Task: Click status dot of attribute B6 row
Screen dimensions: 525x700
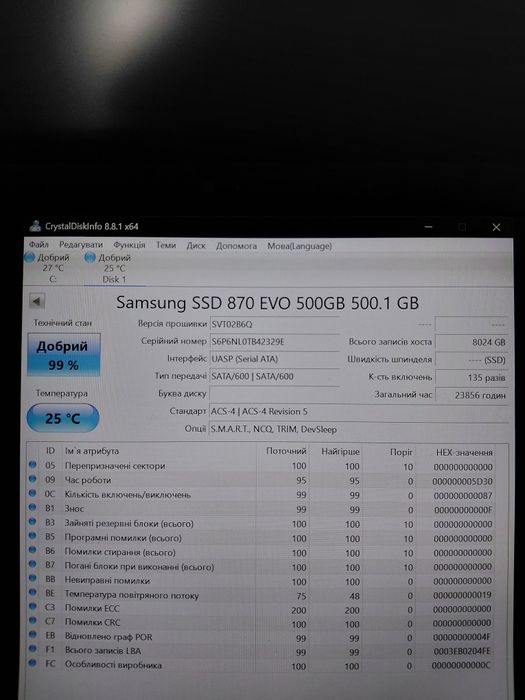Action: [32, 550]
